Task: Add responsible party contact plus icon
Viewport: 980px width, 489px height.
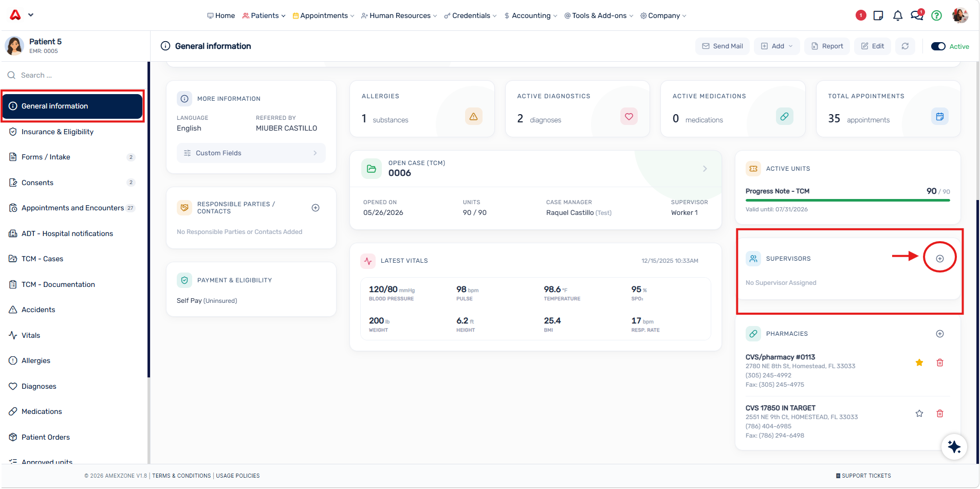Action: point(316,208)
